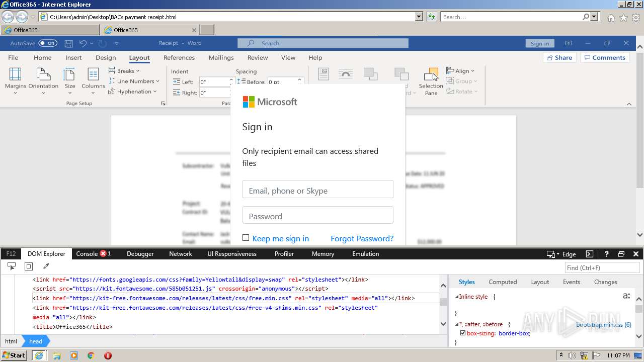Click the Comments button
Screen dimensions: 644x362
[x=606, y=57]
